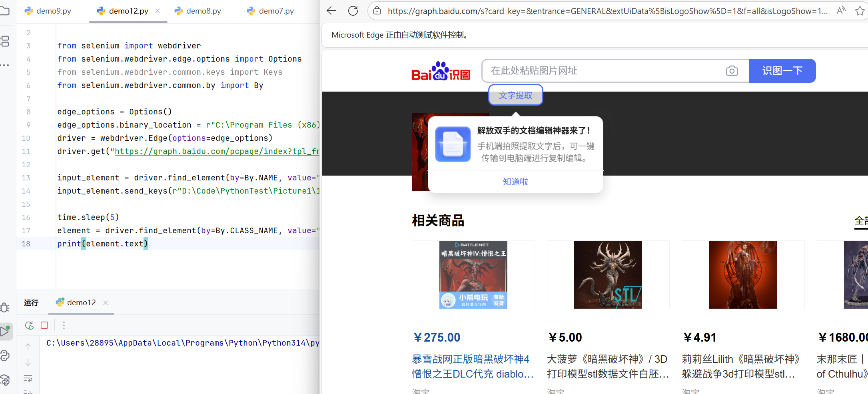Image resolution: width=868 pixels, height=394 pixels.
Task: Open the Run tool window icon
Action: (x=6, y=331)
